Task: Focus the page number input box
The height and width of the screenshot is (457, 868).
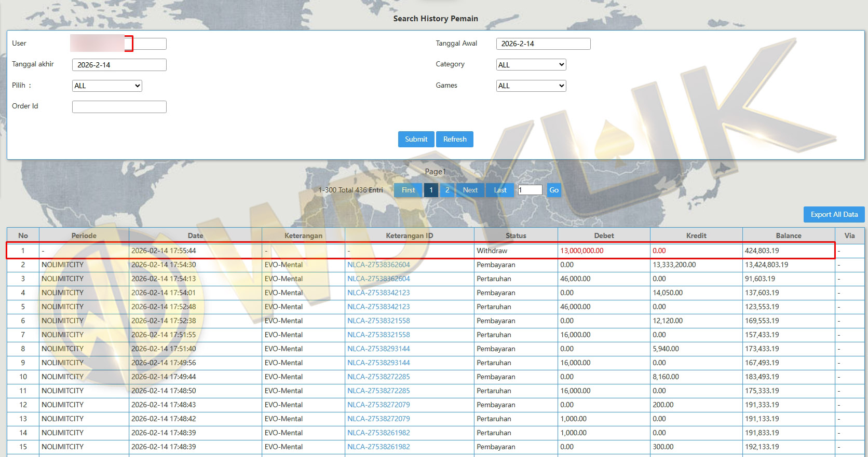Action: point(530,190)
